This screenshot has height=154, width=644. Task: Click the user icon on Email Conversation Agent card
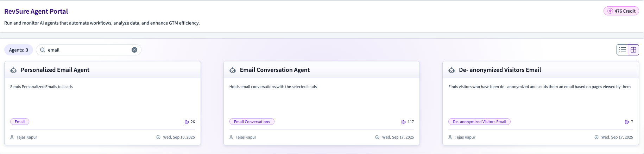point(231,137)
